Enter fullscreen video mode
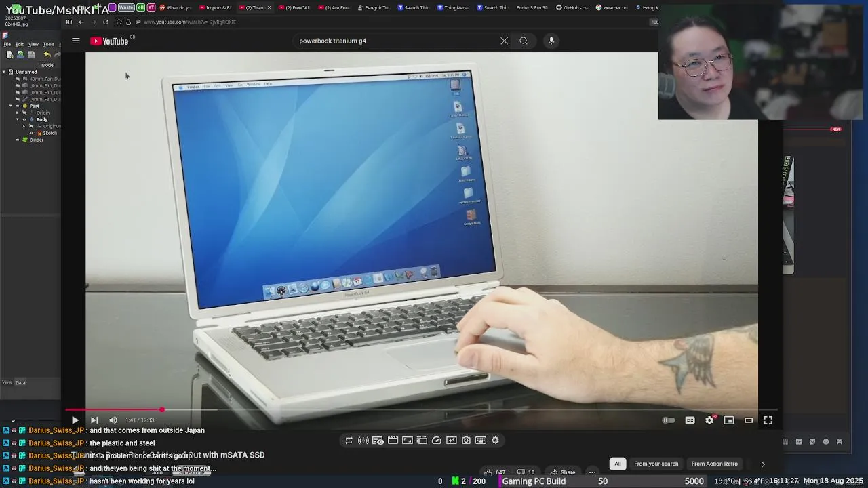This screenshot has height=488, width=868. click(768, 420)
